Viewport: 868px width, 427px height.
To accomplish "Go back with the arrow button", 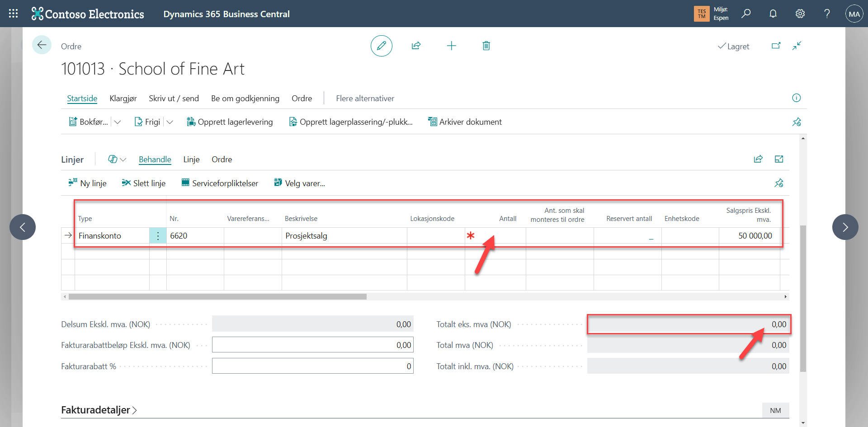I will point(42,45).
